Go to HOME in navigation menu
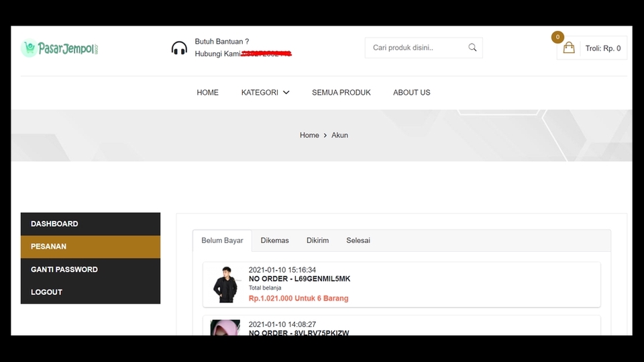Screen dimensions: 644x362 coord(207,93)
